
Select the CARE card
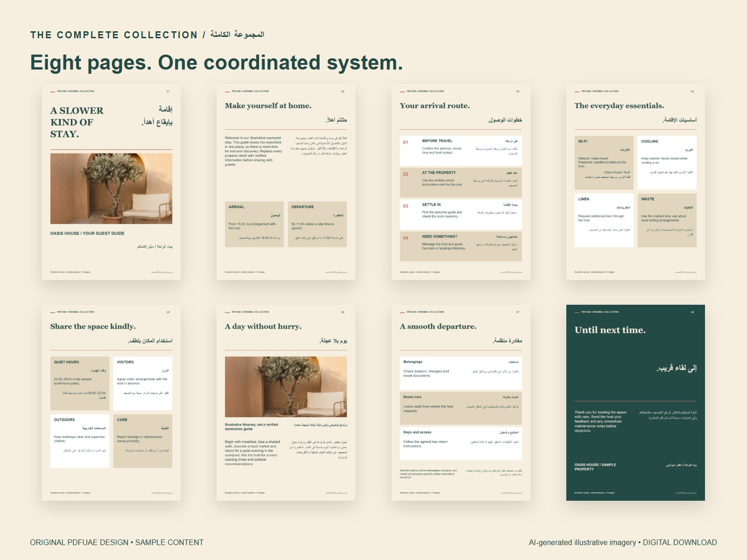point(143,441)
